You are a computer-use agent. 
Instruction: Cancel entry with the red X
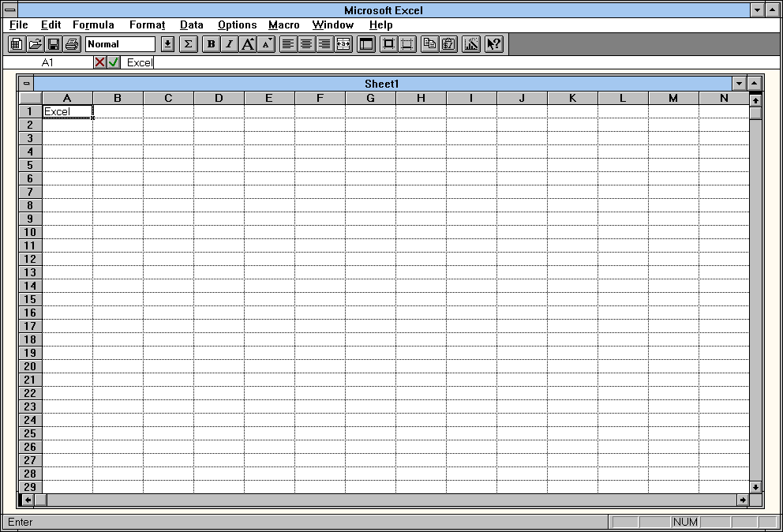point(100,62)
